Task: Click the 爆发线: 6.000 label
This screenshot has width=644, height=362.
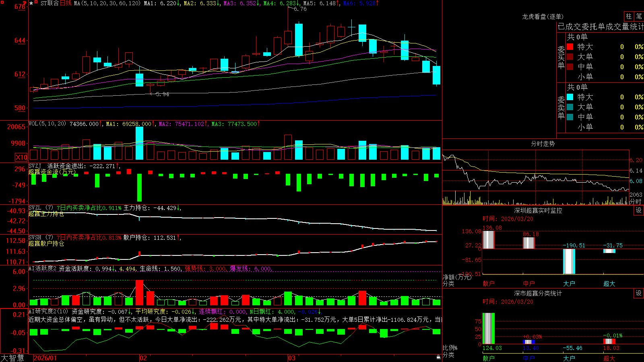Action: (251, 268)
